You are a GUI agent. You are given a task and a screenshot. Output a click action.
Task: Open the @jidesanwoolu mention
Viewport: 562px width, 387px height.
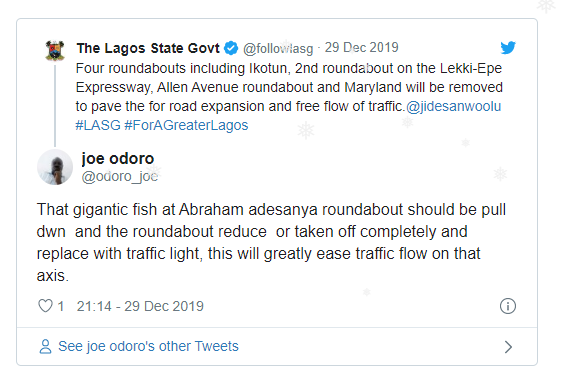pos(454,106)
